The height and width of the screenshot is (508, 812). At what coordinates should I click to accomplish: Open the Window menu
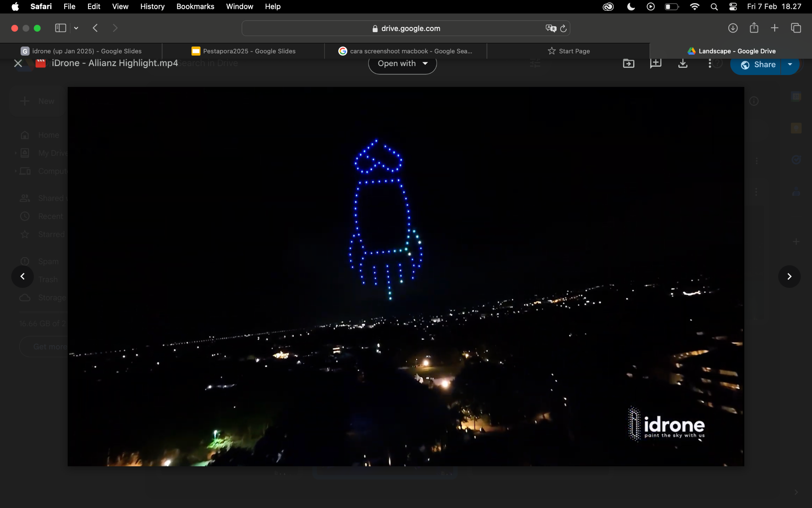pyautogui.click(x=239, y=7)
